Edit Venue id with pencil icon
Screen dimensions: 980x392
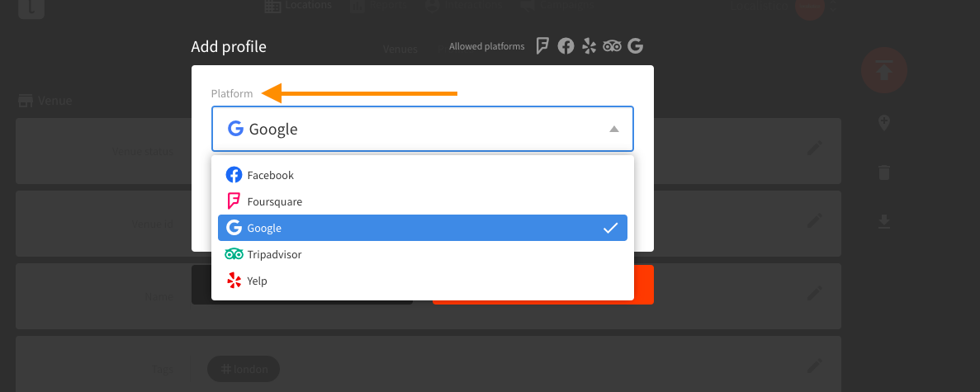(x=814, y=220)
